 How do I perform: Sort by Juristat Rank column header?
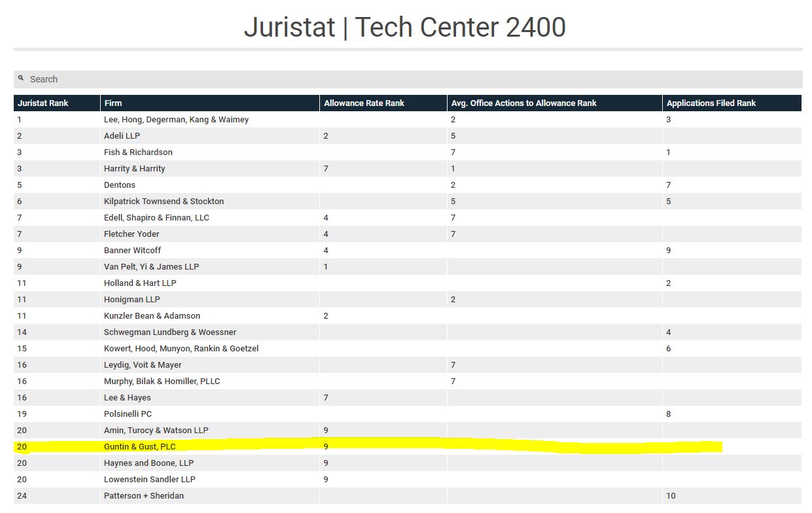(x=57, y=103)
